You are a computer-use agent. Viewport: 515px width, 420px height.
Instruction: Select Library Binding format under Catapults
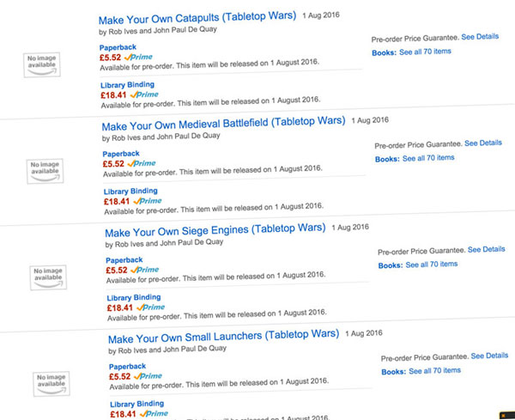point(127,85)
